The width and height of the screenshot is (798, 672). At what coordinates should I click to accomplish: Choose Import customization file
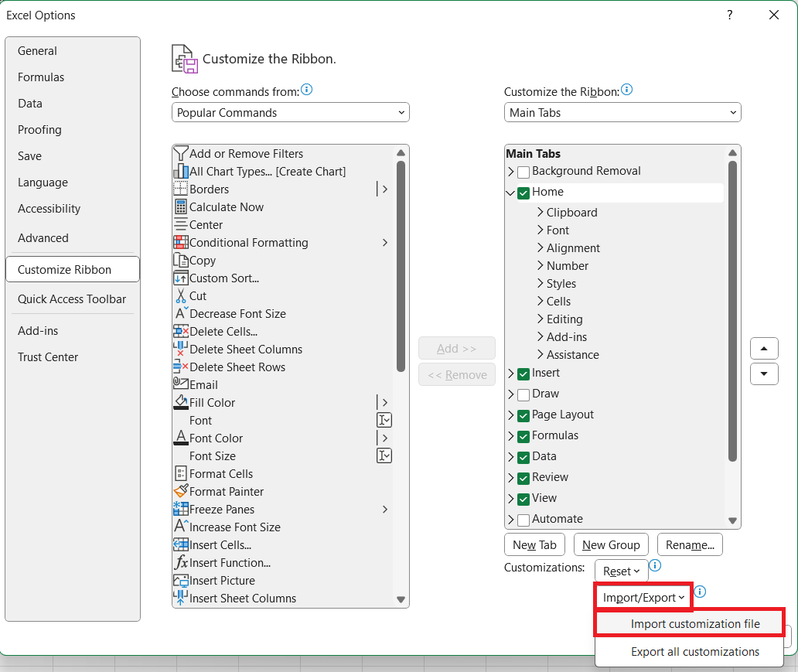690,623
